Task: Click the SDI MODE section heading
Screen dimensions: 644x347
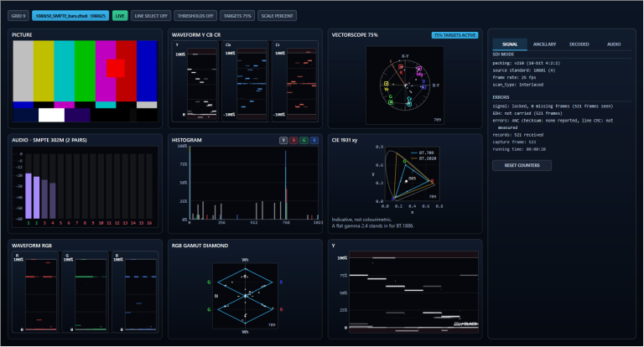Action: point(503,54)
